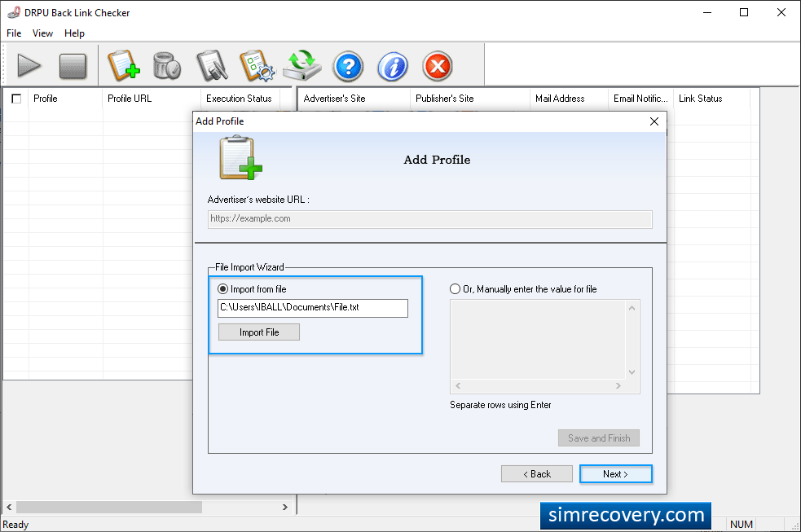Click the Advertiser's website URL field
This screenshot has height=532, width=801.
pos(429,219)
